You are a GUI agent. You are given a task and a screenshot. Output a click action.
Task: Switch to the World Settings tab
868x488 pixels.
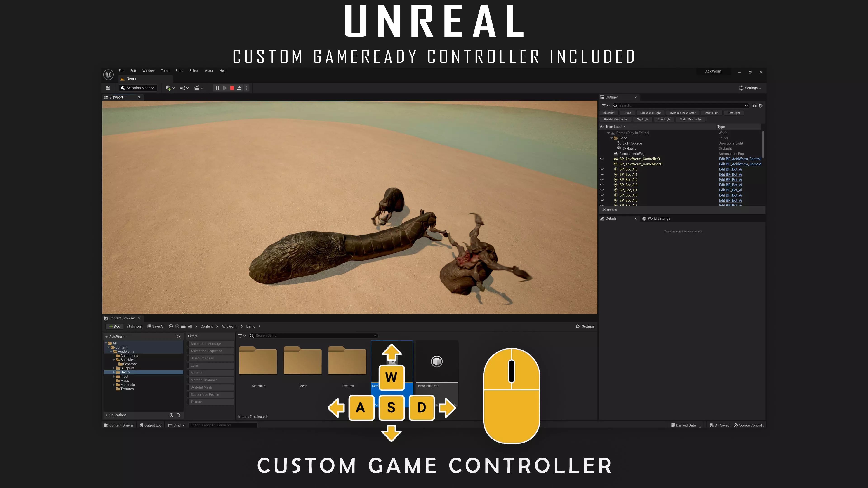pos(658,218)
